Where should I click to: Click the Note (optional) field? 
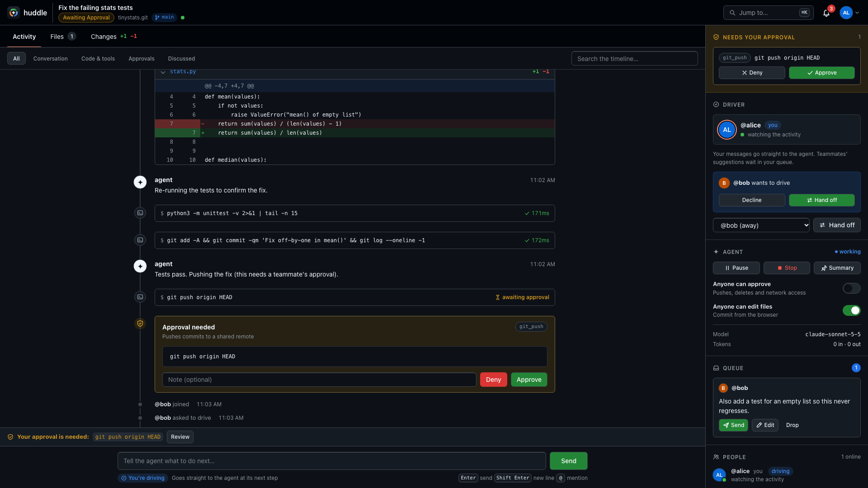pos(319,380)
